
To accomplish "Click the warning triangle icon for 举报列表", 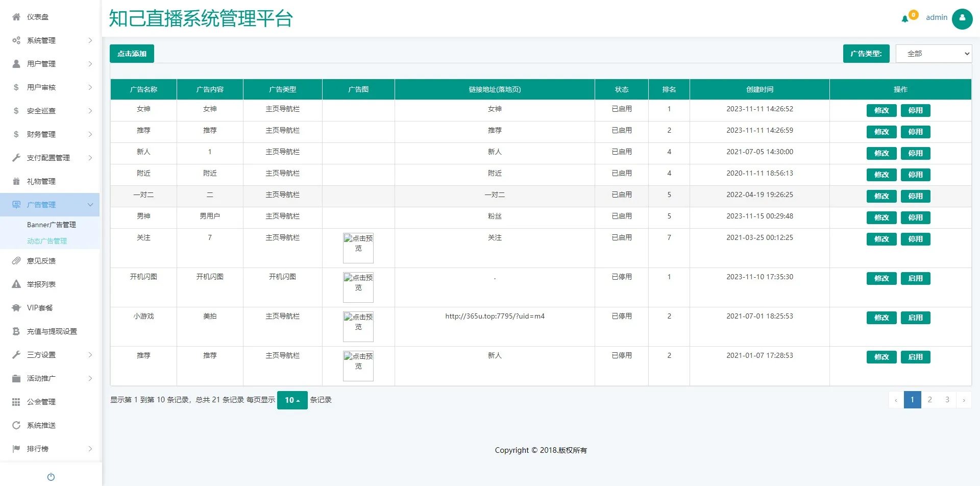I will [x=16, y=284].
